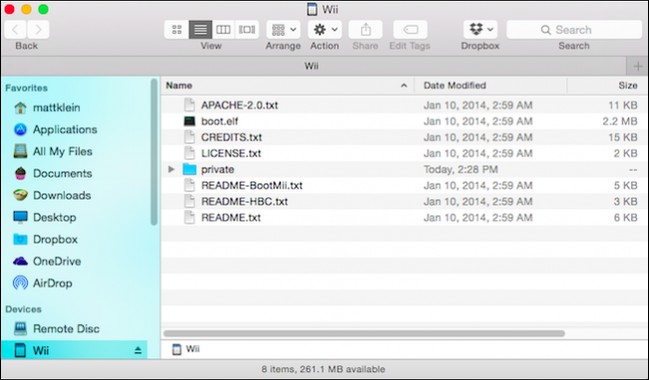Select the Wii tab

coord(313,66)
